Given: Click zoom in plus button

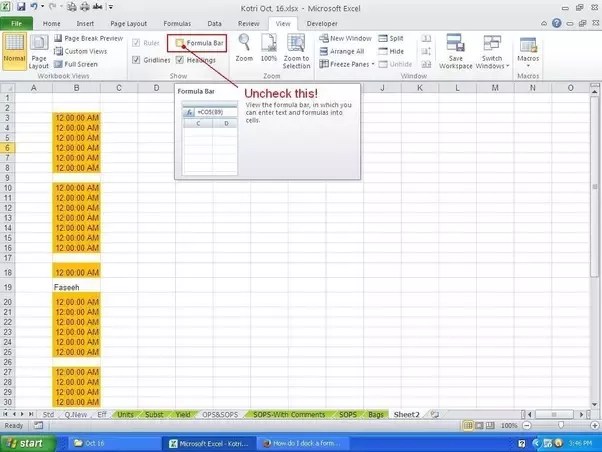Looking at the screenshot, I should point(595,426).
